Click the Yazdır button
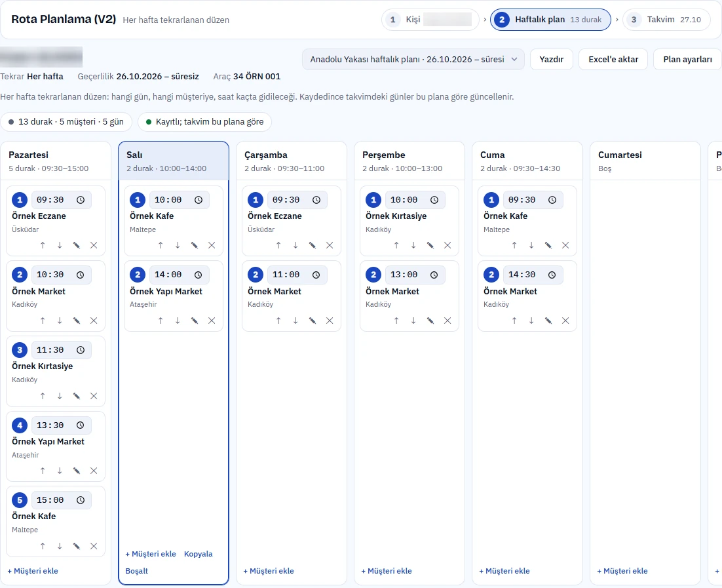 tap(552, 60)
